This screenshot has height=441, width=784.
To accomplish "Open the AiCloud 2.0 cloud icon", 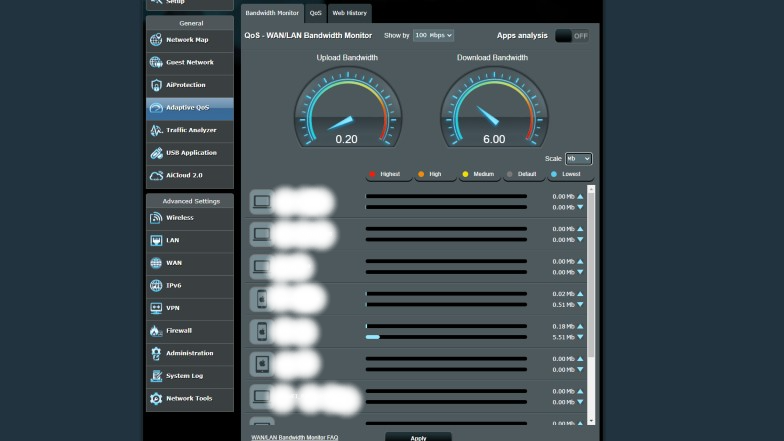I will pos(156,176).
